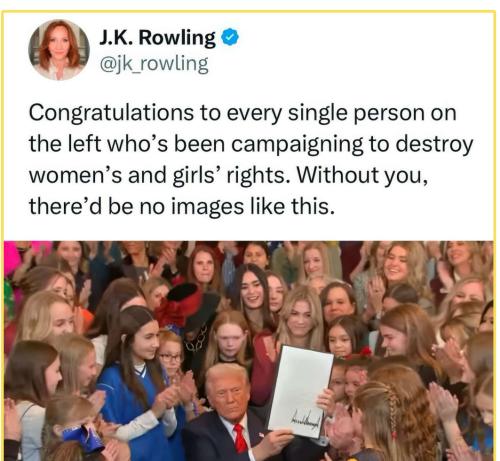The image size is (500, 461).
Task: Click the sentence "there'd be no images like this."
Action: 181,206
